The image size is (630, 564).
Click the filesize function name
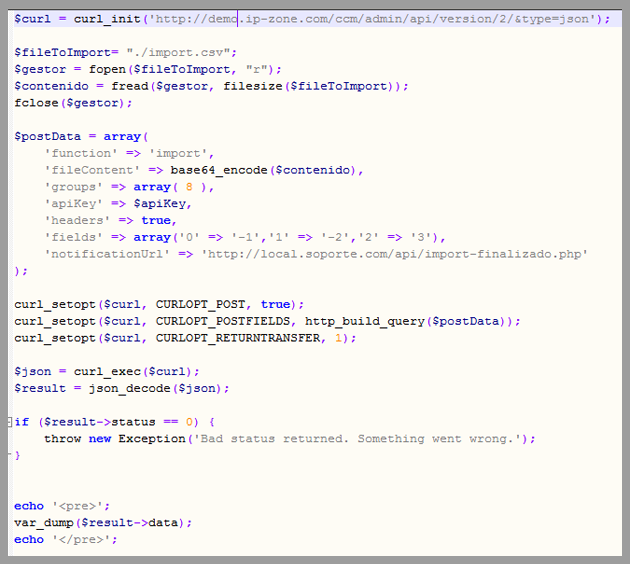pyautogui.click(x=252, y=86)
